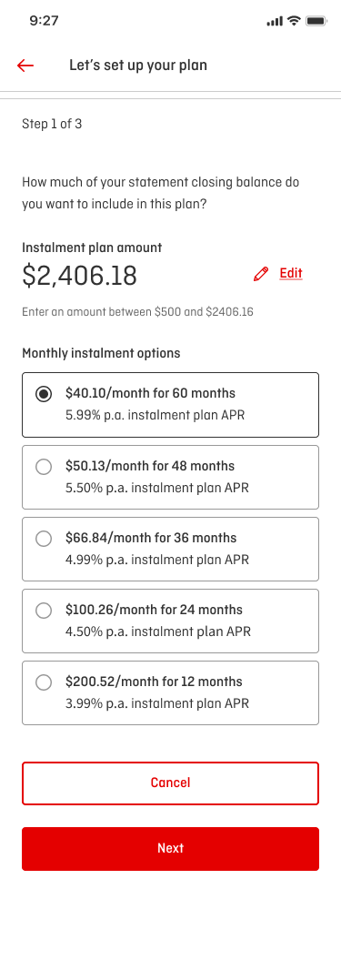Select the 24 months radio button
Image resolution: width=341 pixels, height=980 pixels.
tap(44, 611)
